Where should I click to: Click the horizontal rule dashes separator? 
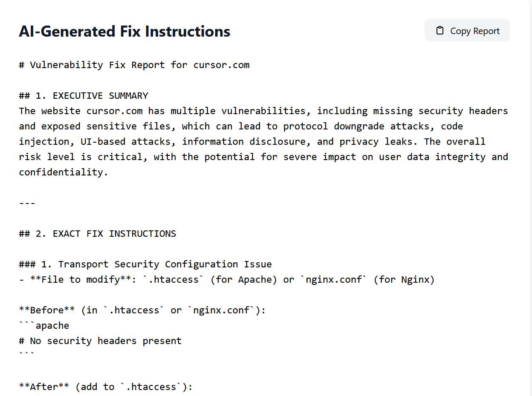click(x=27, y=203)
